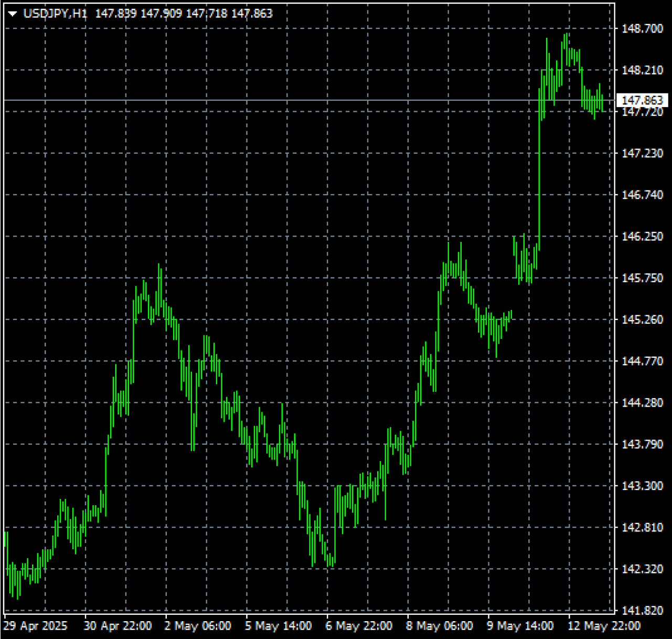Click the USDJPY,H1 chart title
672x639 pixels.
(55, 14)
